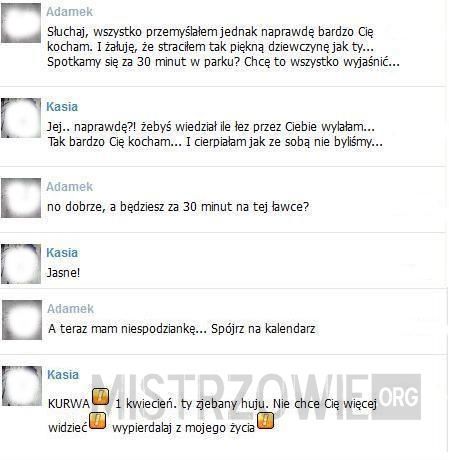The height and width of the screenshot is (460, 449).
Task: Open Adamek's avatar beside niespodziankę message
Action: 22,320
